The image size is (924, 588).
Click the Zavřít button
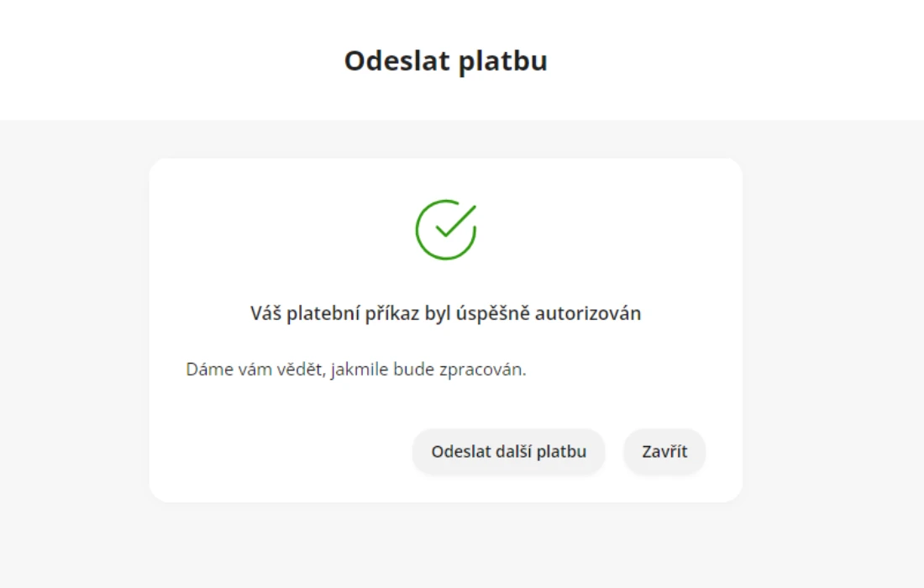[664, 451]
